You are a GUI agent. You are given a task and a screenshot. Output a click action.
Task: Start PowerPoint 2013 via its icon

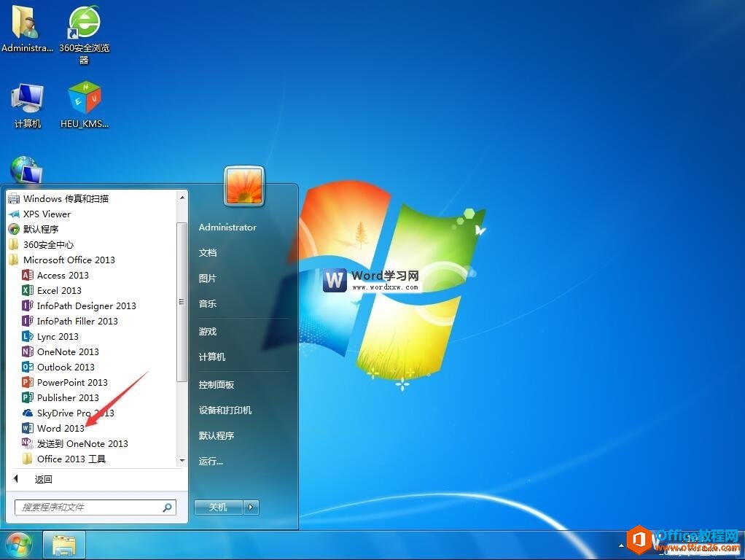click(28, 382)
